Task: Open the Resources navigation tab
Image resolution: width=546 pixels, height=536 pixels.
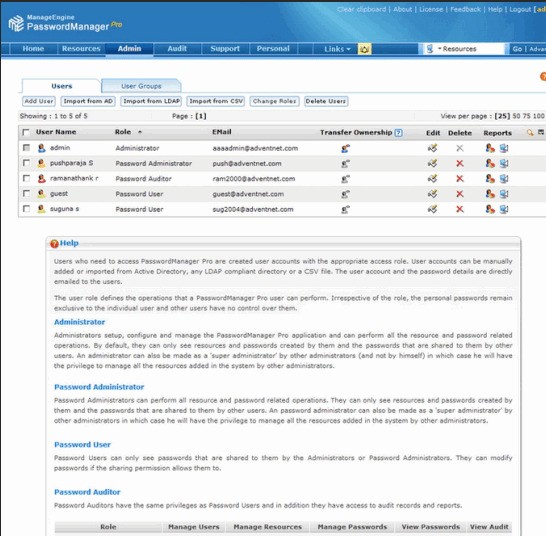Action: pyautogui.click(x=81, y=49)
